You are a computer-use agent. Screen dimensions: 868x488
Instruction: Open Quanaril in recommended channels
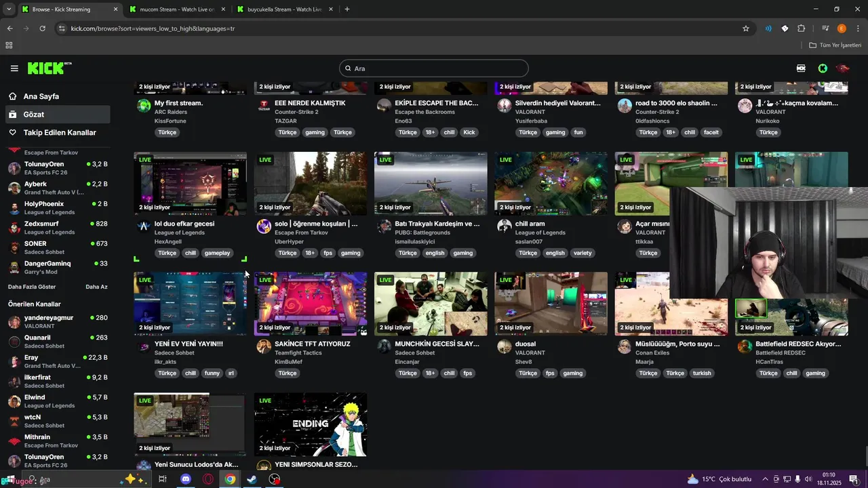click(x=57, y=341)
